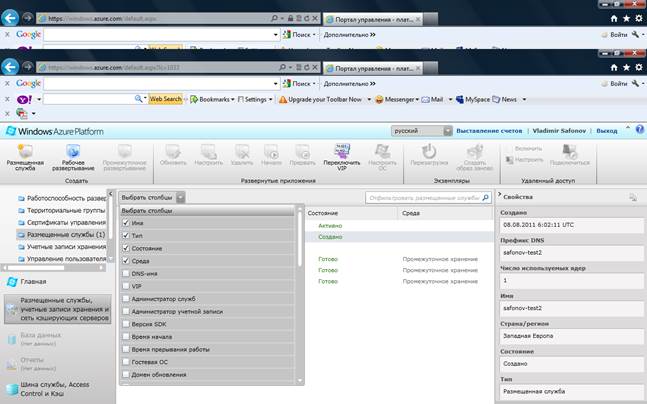
Task: Expand Дополнительно chevron in front window Google toolbar
Action: [x=373, y=83]
